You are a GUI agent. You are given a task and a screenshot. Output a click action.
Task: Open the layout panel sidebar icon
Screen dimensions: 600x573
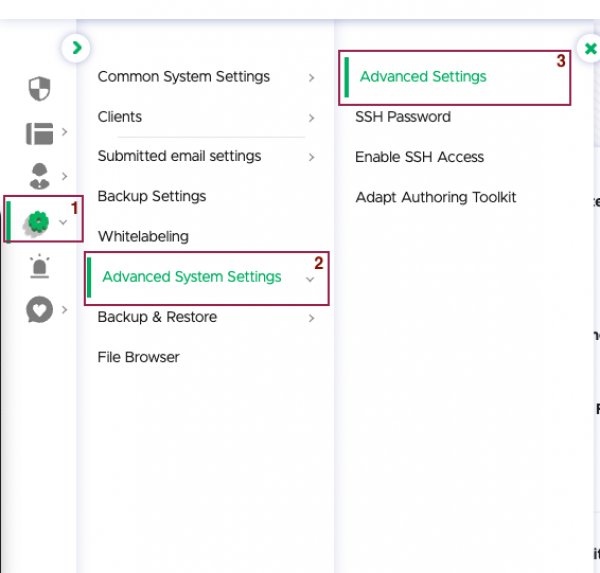pyautogui.click(x=39, y=133)
